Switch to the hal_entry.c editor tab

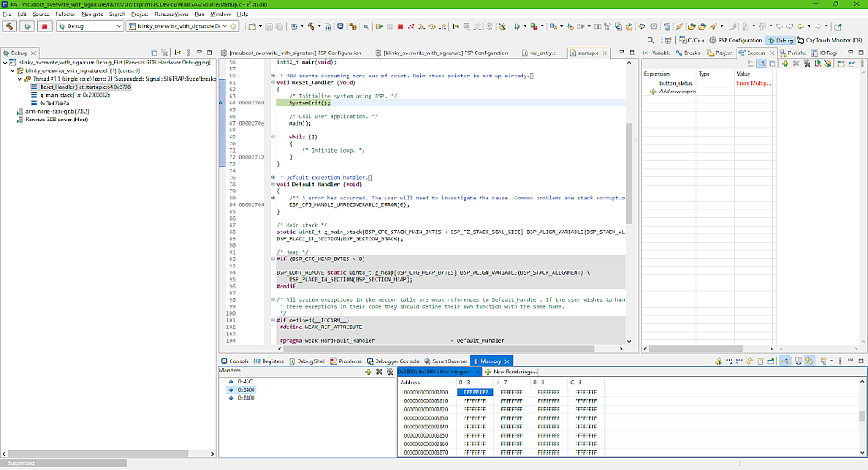pos(539,53)
